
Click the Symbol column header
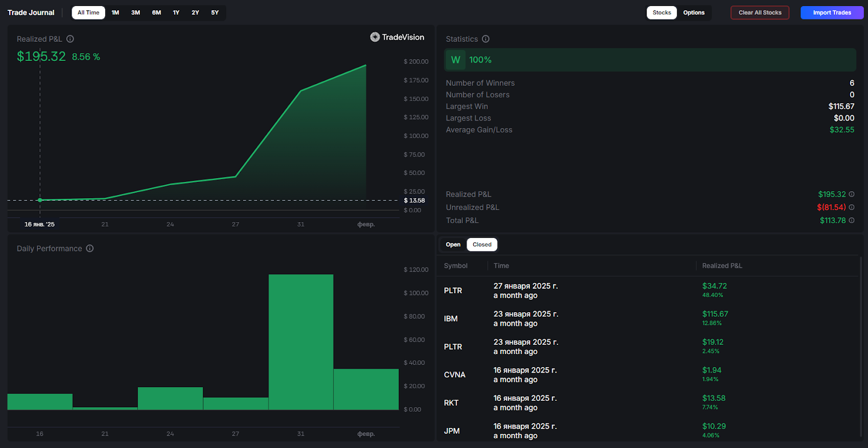point(456,266)
